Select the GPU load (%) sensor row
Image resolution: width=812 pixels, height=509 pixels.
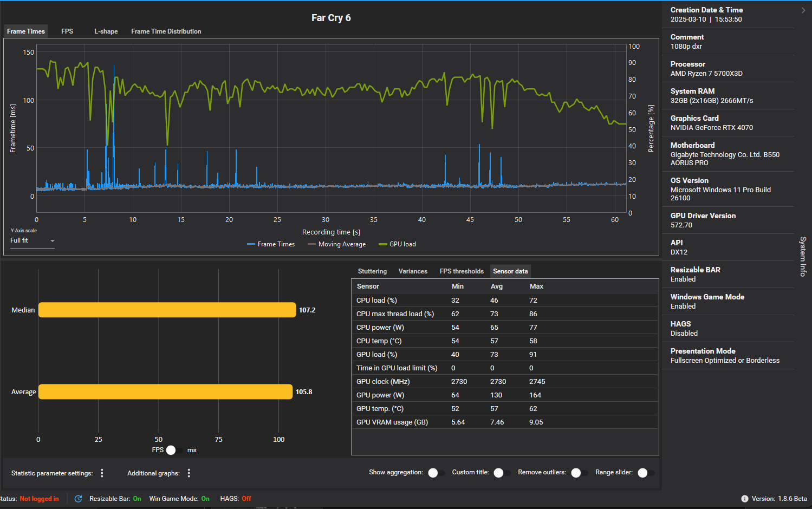click(505, 354)
